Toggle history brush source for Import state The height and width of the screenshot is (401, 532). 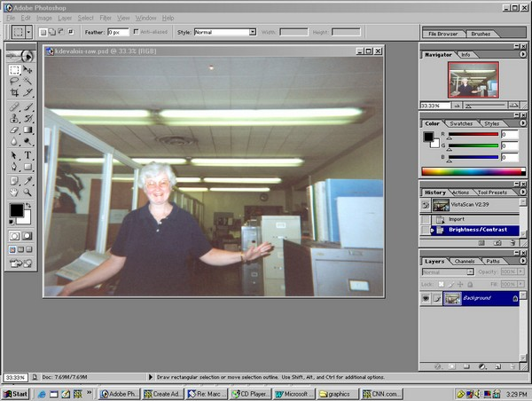pyautogui.click(x=426, y=219)
